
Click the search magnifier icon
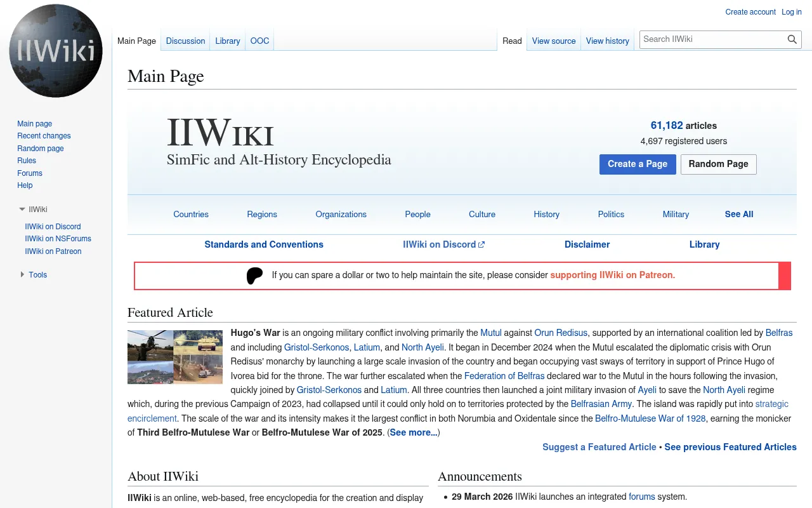(792, 39)
